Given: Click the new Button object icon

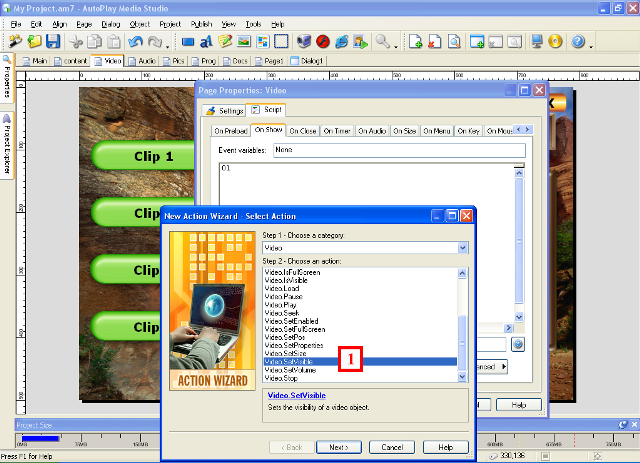Looking at the screenshot, I should tap(188, 42).
